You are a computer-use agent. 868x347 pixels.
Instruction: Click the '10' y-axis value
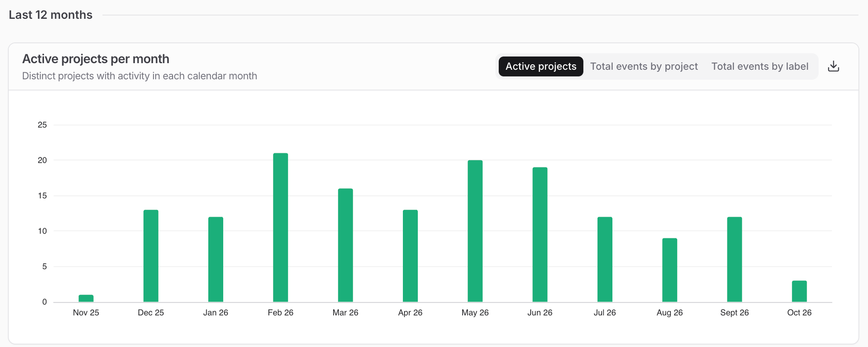42,231
